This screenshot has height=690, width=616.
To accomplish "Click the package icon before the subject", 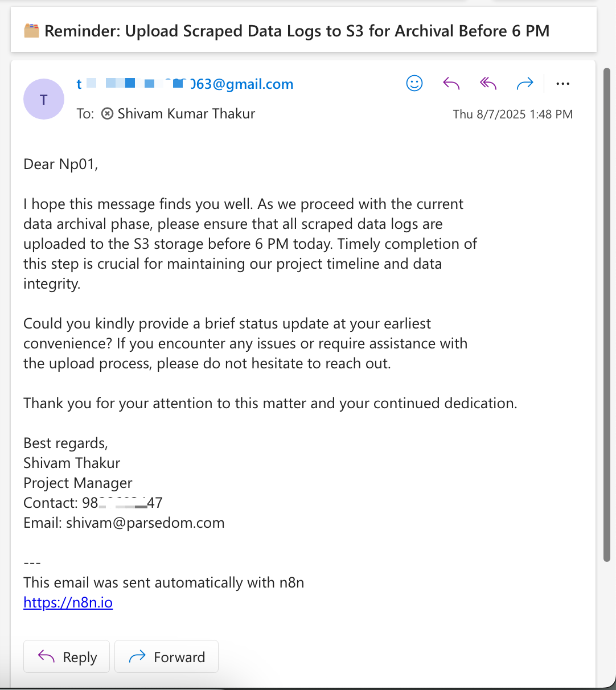I will click(31, 30).
